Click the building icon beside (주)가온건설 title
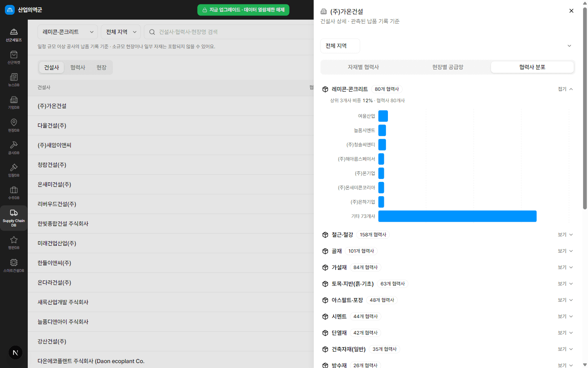This screenshot has width=588, height=368. 324,11
